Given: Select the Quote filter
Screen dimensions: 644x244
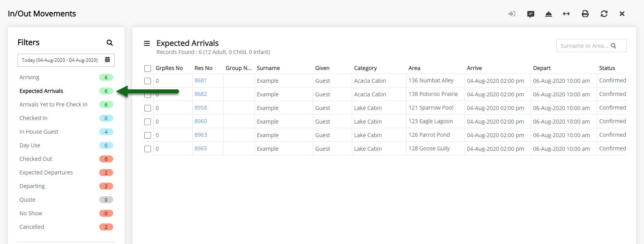Looking at the screenshot, I should coord(27,200).
